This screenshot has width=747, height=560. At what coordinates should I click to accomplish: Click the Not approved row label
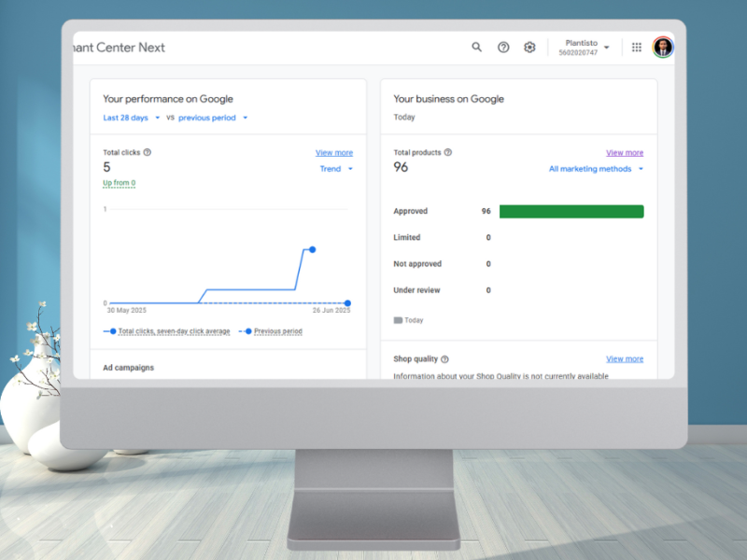pyautogui.click(x=417, y=264)
